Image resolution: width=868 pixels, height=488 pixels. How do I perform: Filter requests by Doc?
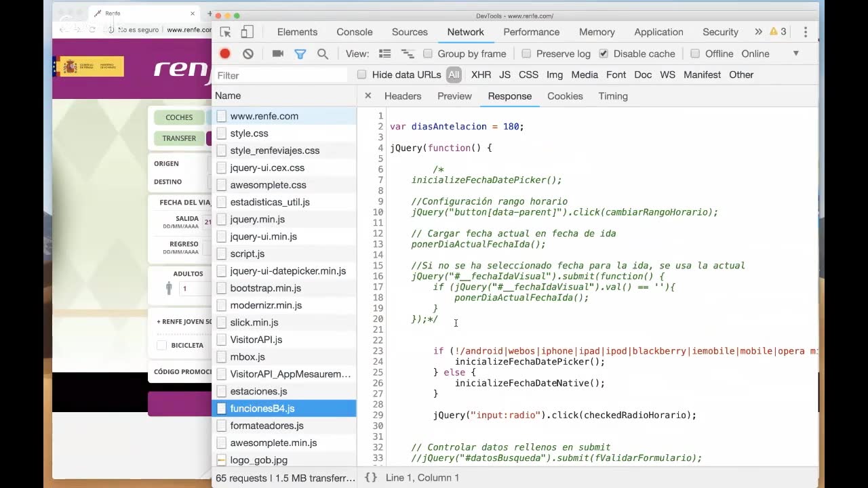(x=643, y=75)
